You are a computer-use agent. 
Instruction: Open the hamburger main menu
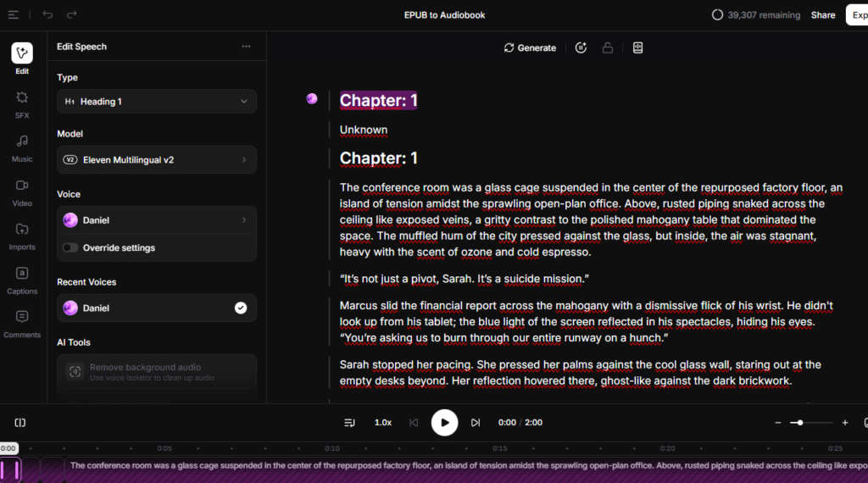[x=14, y=15]
